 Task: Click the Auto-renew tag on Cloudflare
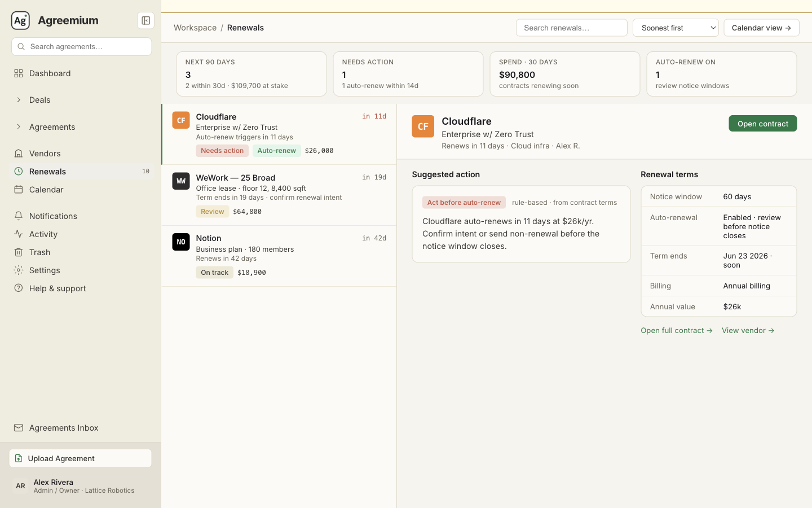(x=276, y=151)
